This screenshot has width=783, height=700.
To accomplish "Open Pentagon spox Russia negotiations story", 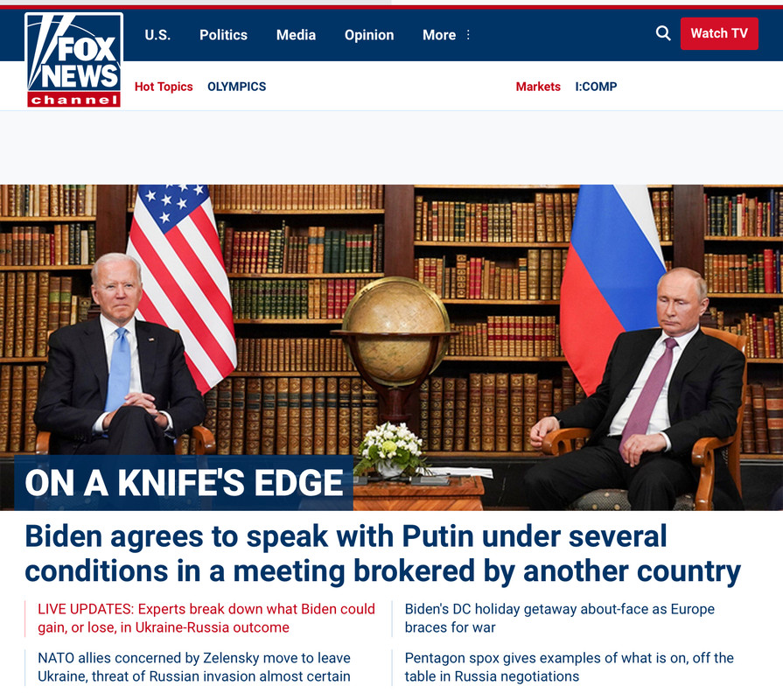I will click(569, 667).
